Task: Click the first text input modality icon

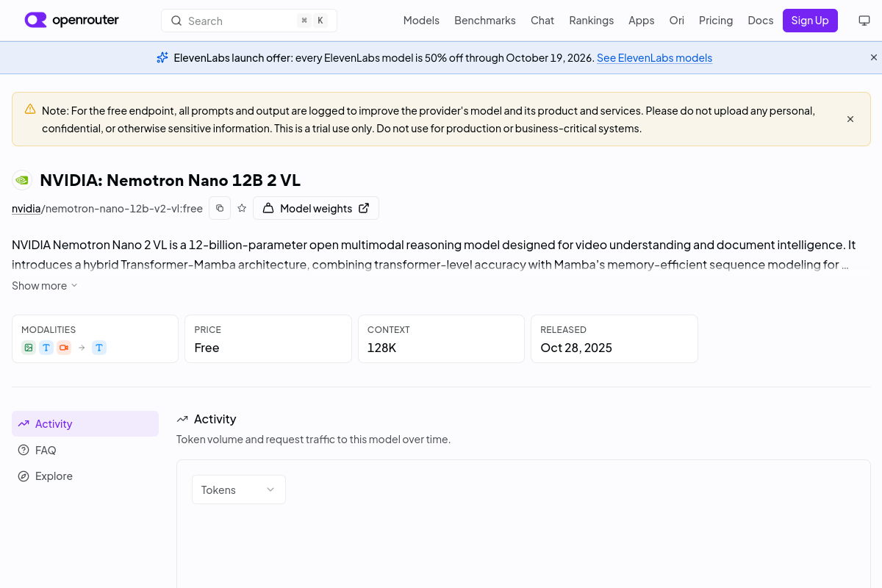Action: point(46,348)
